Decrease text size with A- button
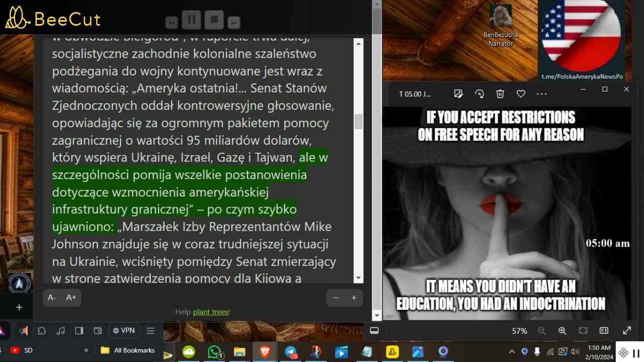Screen dimensions: 644x362 coord(52,298)
